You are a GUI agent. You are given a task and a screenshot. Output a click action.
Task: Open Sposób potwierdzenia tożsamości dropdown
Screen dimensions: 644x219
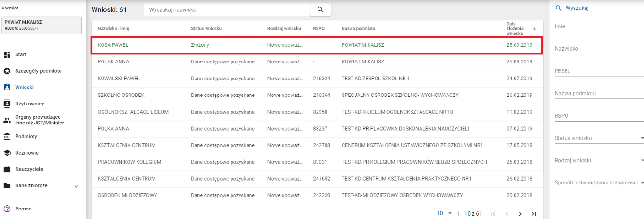pos(599,183)
